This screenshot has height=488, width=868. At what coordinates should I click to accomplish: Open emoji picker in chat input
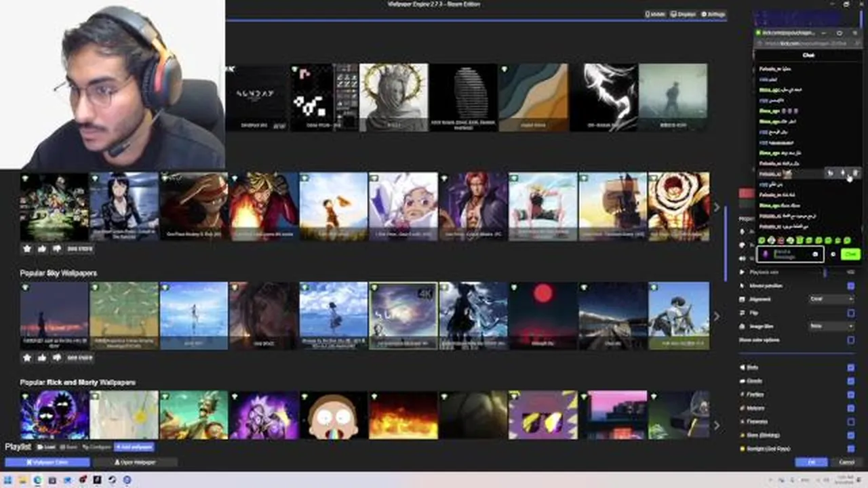coord(815,254)
